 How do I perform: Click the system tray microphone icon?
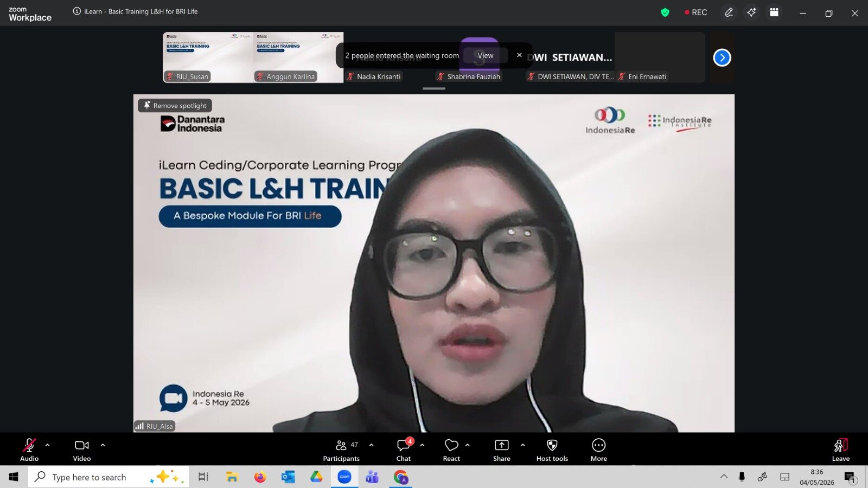coord(742,477)
